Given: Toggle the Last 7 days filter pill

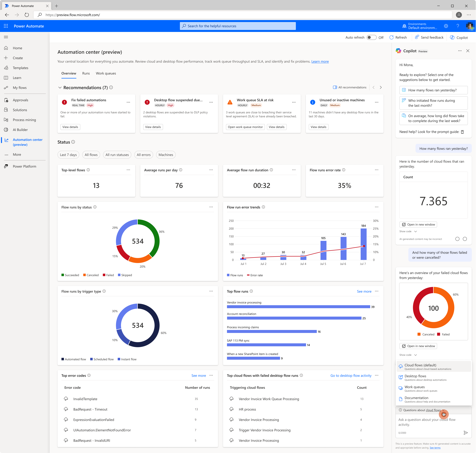Looking at the screenshot, I should tap(68, 155).
